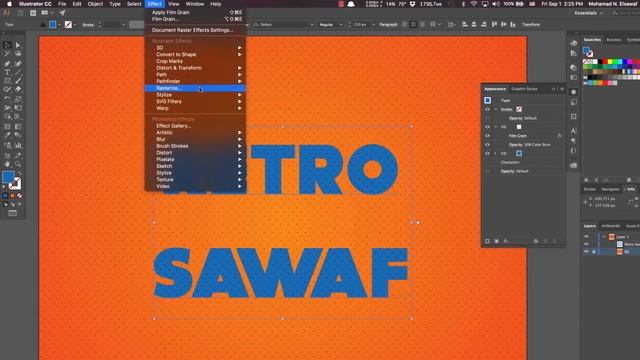This screenshot has width=640, height=360.
Task: Toggle visibility of Stroke appearance row
Action: click(x=487, y=109)
